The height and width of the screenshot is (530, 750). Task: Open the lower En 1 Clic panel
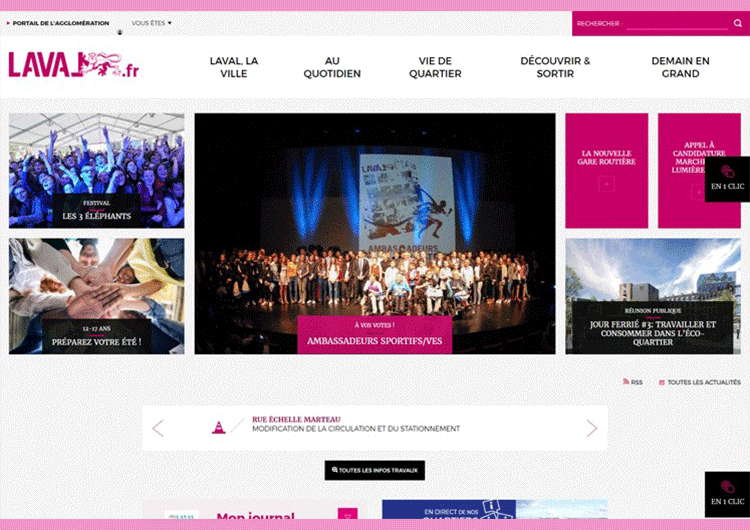(727, 494)
